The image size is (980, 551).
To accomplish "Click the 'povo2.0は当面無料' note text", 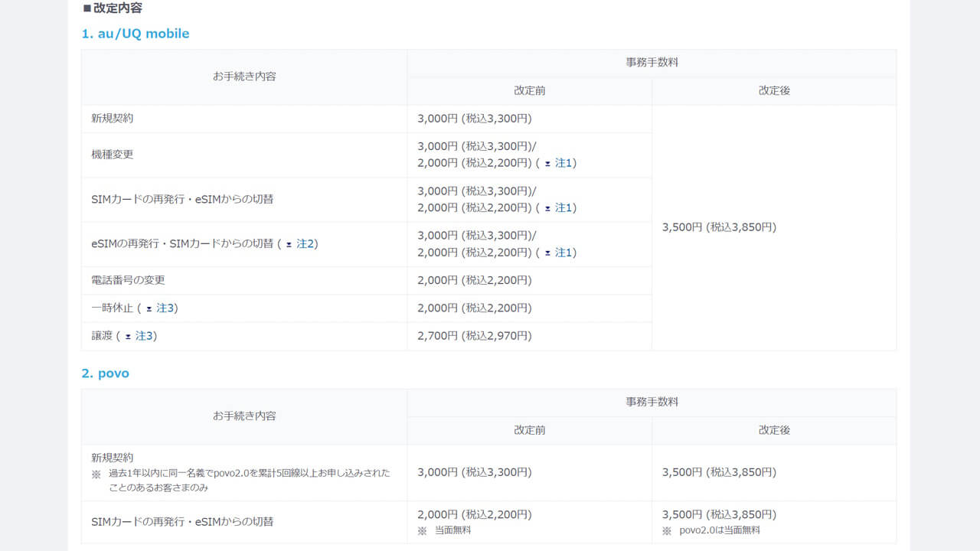I will point(719,530).
